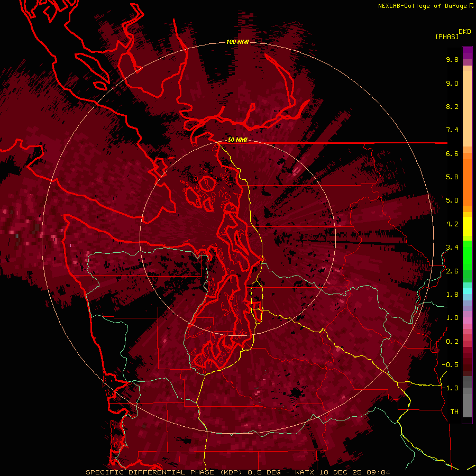Click the yellow segment of the color bar
The width and height of the screenshot is (476, 476).
coord(467,226)
